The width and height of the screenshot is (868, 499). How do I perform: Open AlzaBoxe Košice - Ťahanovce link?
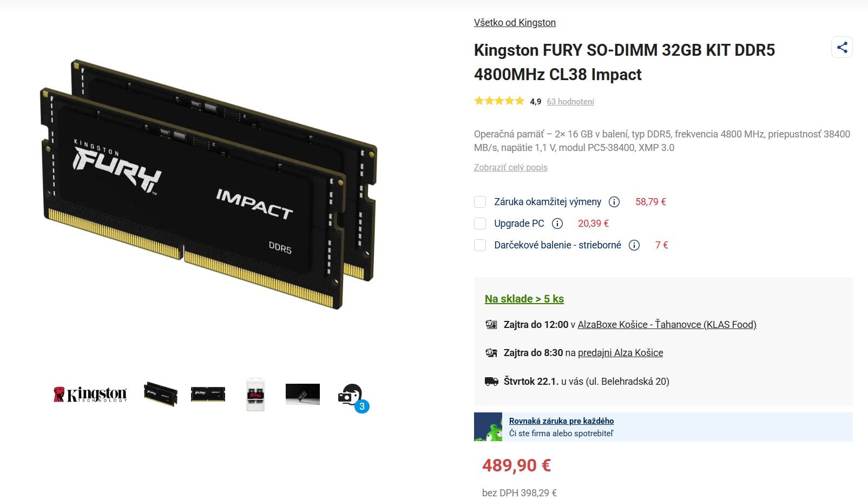tap(667, 325)
